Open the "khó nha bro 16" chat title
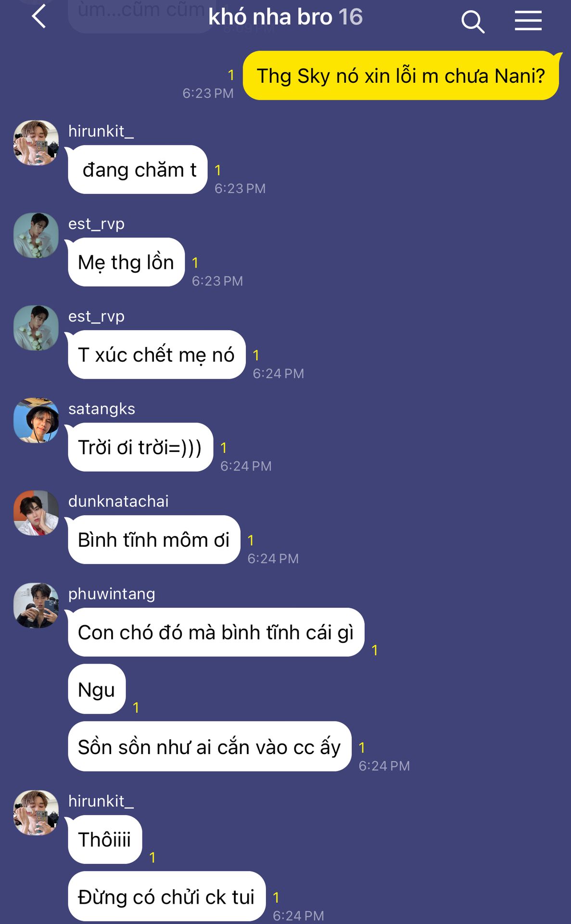This screenshot has height=924, width=571. click(285, 17)
